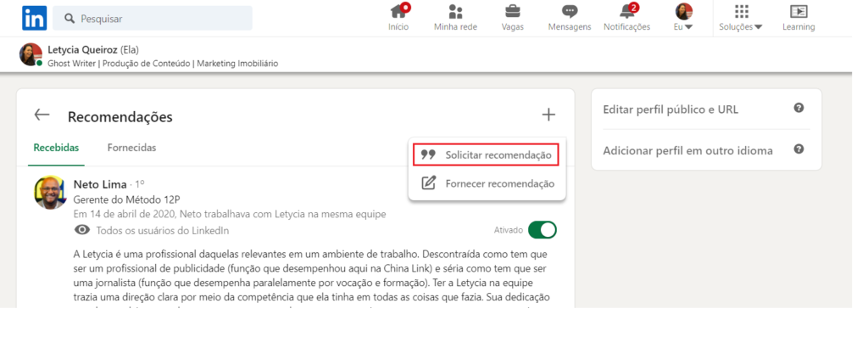Open Adicionar perfil em outro idioma
Screen dimensions: 868x348
tap(687, 150)
